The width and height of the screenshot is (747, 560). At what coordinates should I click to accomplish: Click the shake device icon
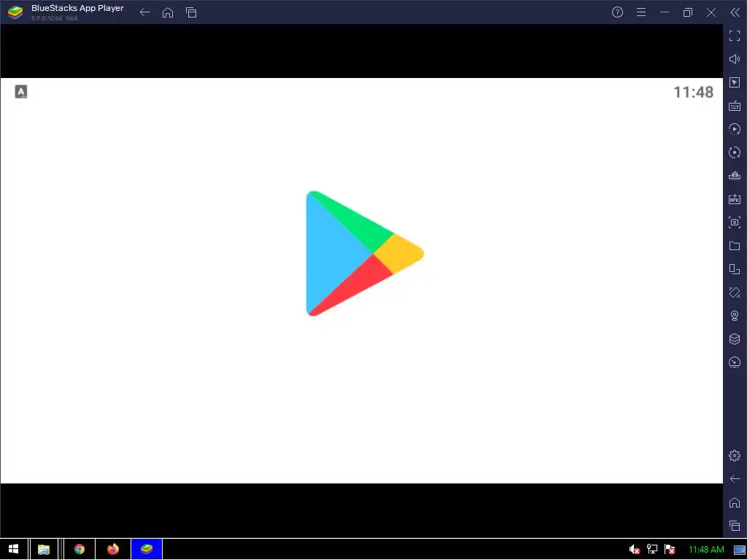tap(735, 292)
